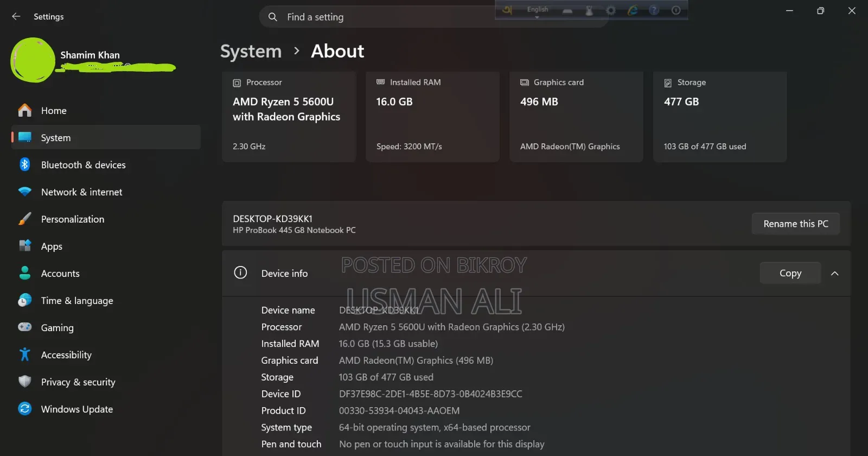Click the search magnifier icon
Screen dimensions: 868x456
coord(273,17)
